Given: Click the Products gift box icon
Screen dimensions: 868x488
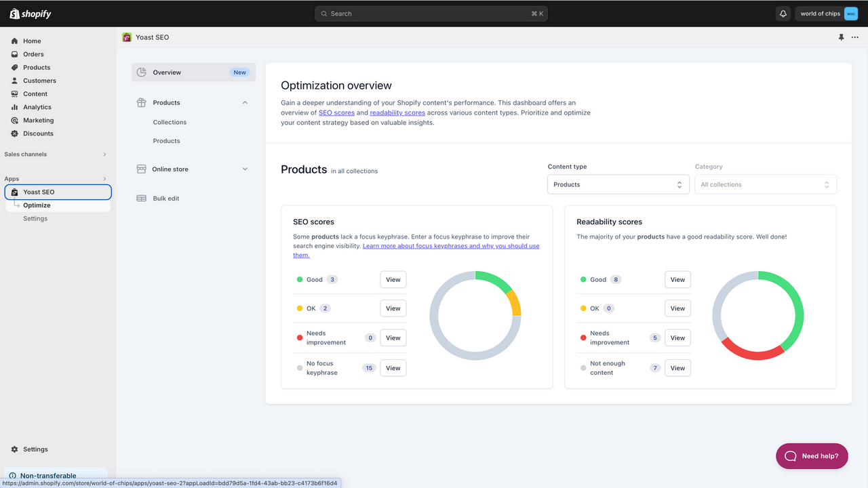Looking at the screenshot, I should point(141,103).
